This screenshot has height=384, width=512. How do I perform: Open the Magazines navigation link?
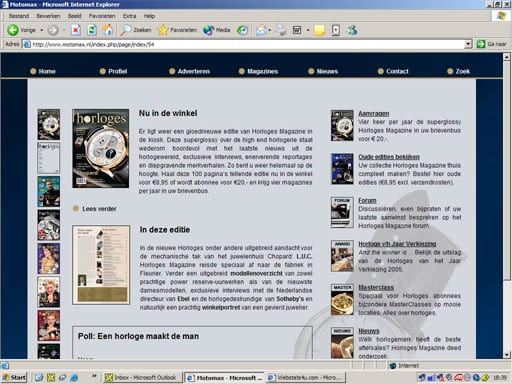(262, 71)
